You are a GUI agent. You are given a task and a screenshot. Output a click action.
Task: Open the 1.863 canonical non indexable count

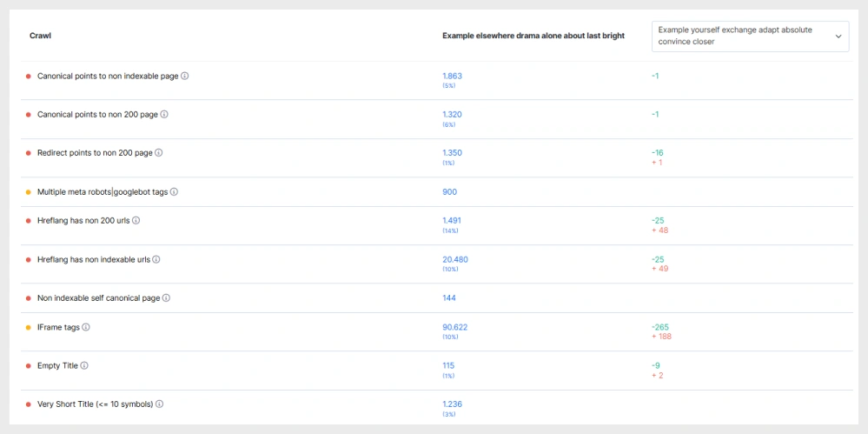452,76
